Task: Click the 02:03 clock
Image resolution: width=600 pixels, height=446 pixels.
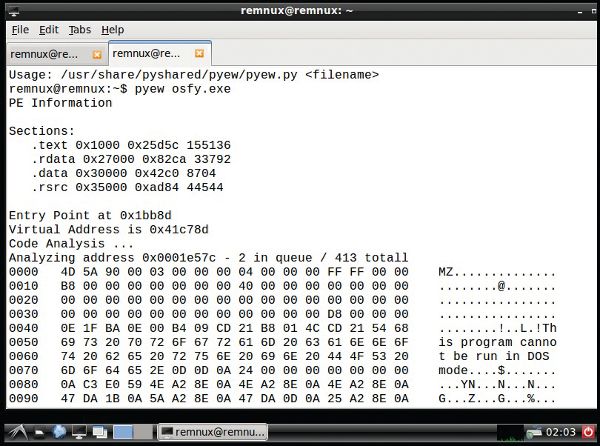Action: point(560,432)
